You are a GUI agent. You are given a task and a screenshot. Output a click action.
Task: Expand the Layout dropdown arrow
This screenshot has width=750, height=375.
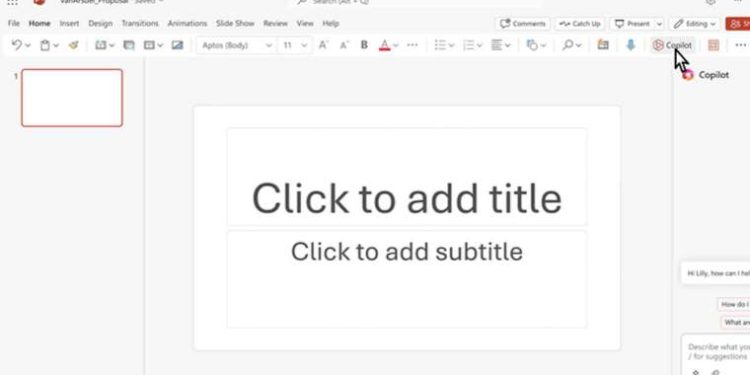[x=160, y=45]
